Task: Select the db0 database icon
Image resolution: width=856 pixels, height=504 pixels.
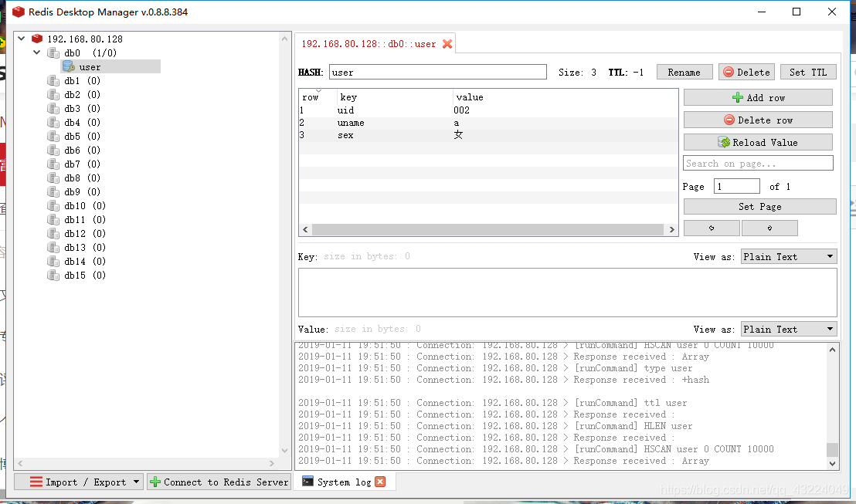Action: click(53, 53)
